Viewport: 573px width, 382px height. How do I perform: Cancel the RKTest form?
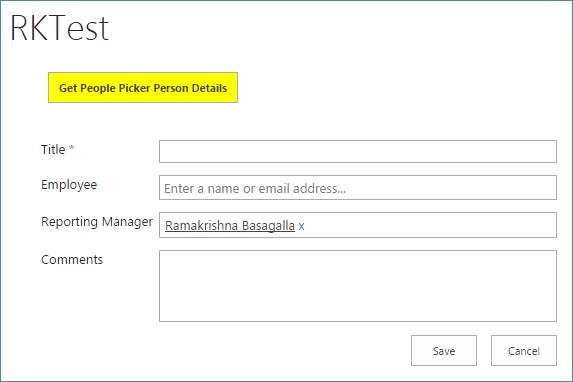tap(524, 351)
